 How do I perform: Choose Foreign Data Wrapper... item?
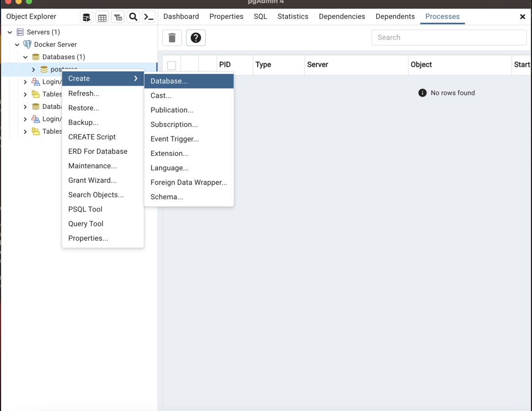click(189, 182)
